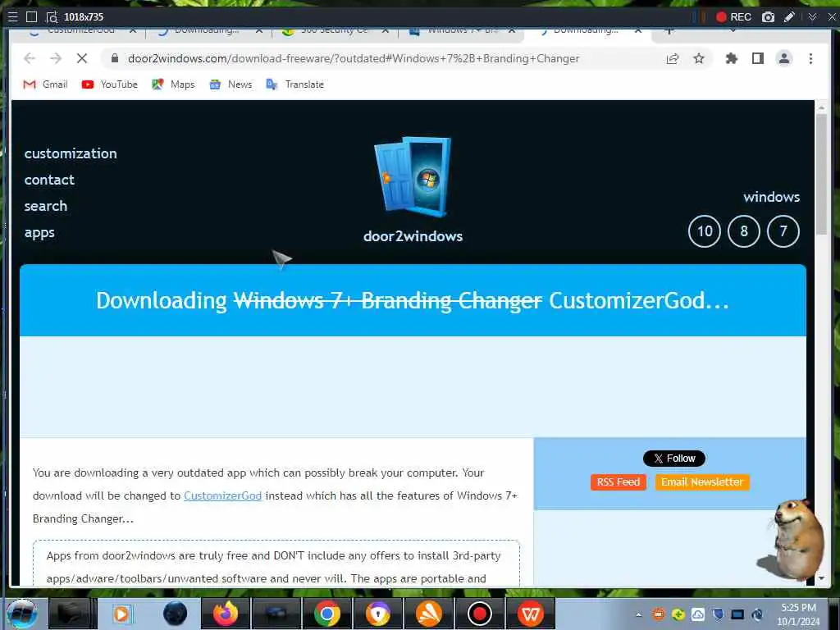This screenshot has width=840, height=630.
Task: Follow the CustomizerGod link in the paragraph
Action: pyautogui.click(x=223, y=495)
